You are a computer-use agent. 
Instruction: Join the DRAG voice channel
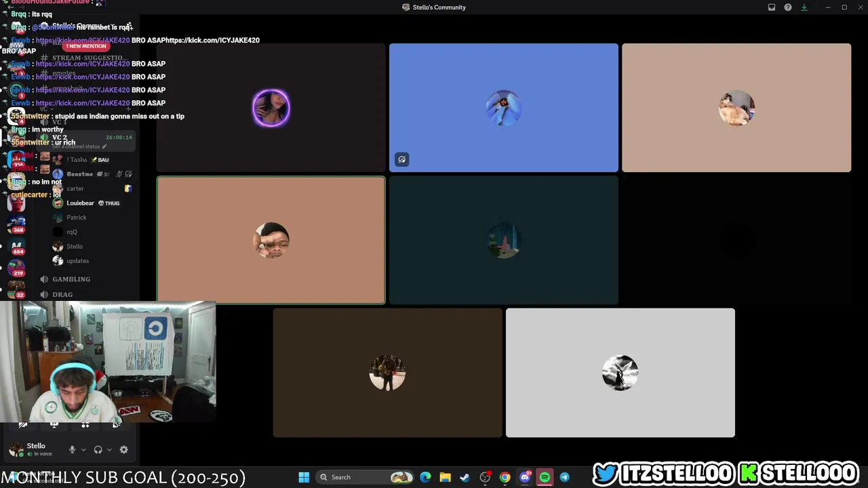62,295
